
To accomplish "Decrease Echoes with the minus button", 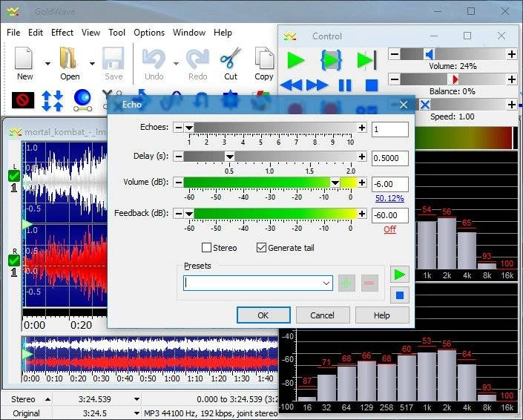I will pyautogui.click(x=179, y=128).
